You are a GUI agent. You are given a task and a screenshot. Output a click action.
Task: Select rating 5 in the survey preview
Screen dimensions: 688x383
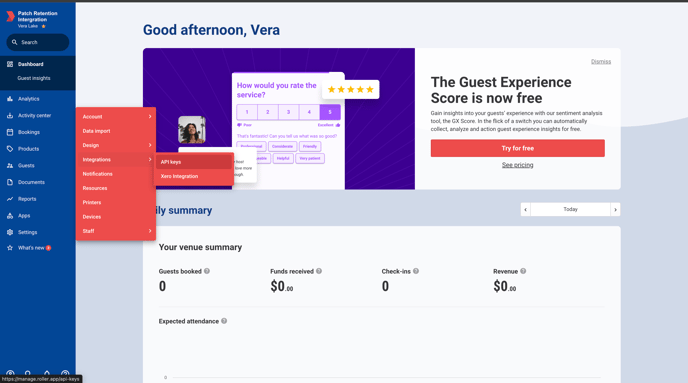[x=330, y=112]
